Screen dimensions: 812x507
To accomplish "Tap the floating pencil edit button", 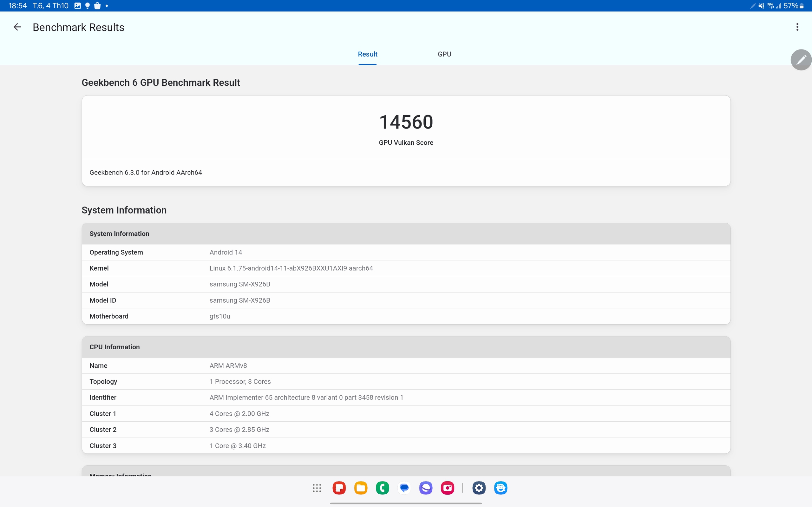I will click(801, 60).
